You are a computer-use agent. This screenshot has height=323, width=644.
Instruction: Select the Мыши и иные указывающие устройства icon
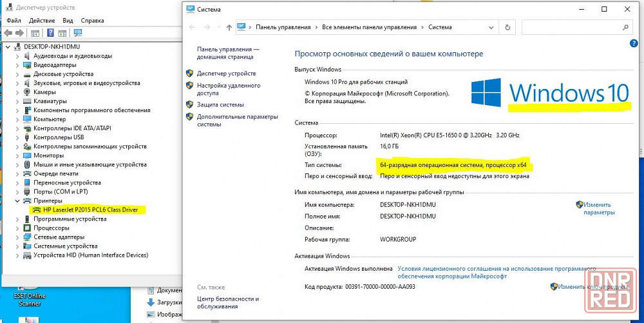tap(27, 164)
